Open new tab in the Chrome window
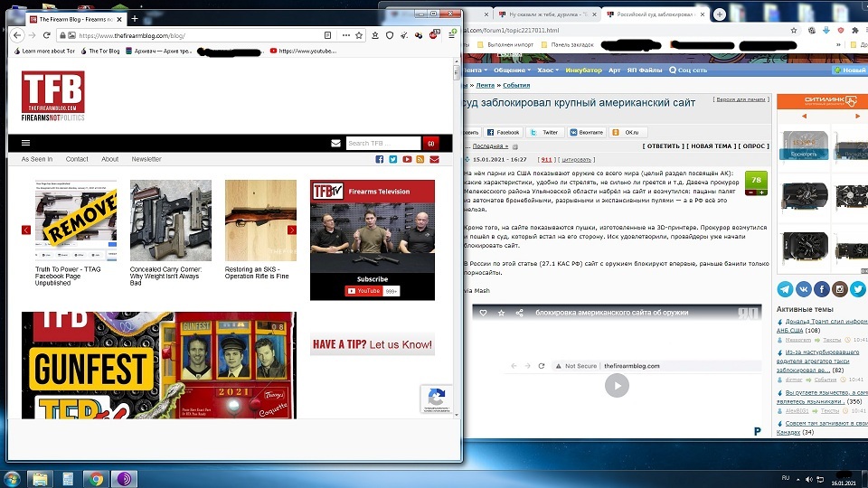Viewport: 868px width, 488px height. coord(719,14)
